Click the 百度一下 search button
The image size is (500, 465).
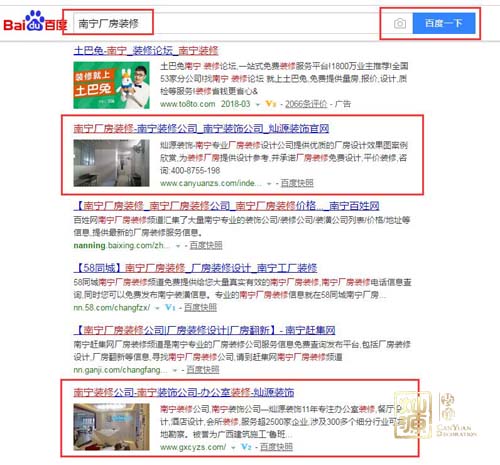[444, 23]
